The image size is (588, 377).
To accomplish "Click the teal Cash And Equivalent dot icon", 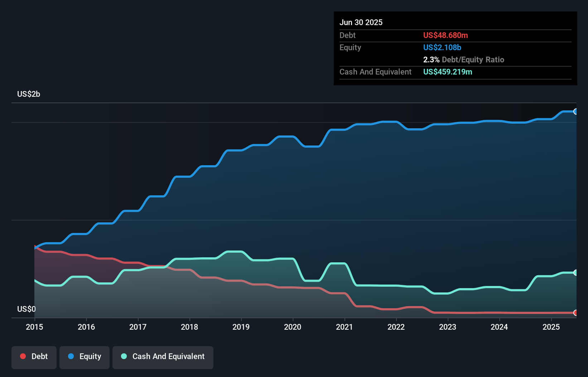I will pos(124,356).
